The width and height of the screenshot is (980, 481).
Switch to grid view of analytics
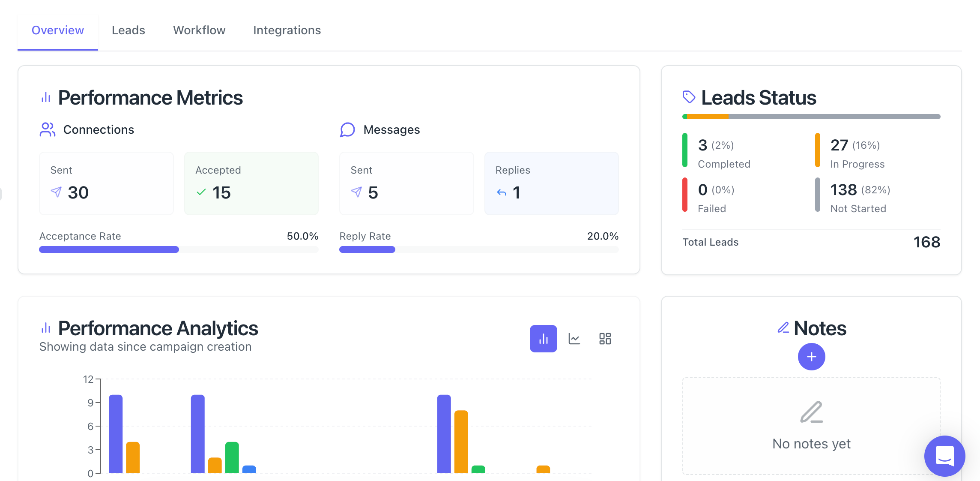click(x=605, y=339)
